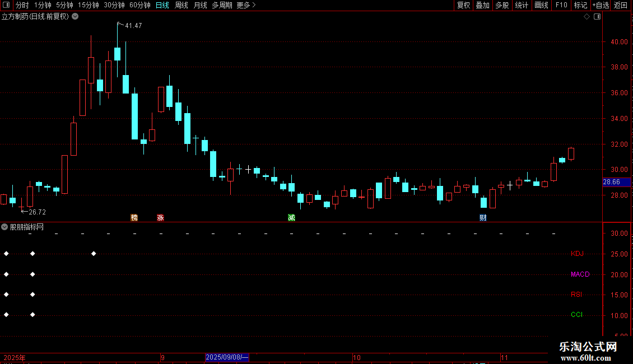Click the panel layout icon at top-left

[6, 5]
